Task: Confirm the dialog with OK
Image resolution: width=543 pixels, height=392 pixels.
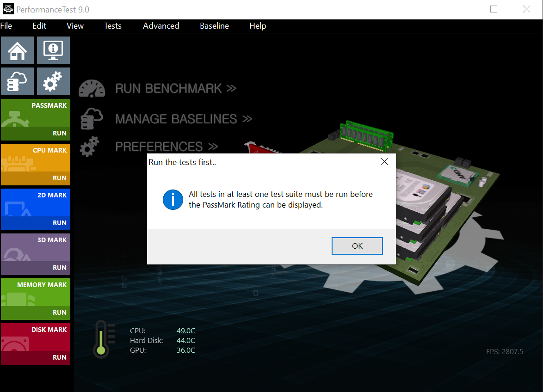Action: [x=357, y=246]
